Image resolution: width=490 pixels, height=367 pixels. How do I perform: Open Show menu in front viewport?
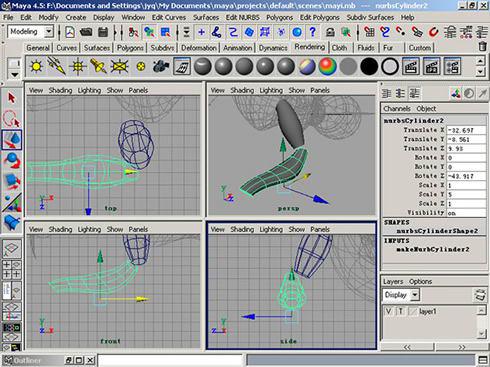coord(115,229)
